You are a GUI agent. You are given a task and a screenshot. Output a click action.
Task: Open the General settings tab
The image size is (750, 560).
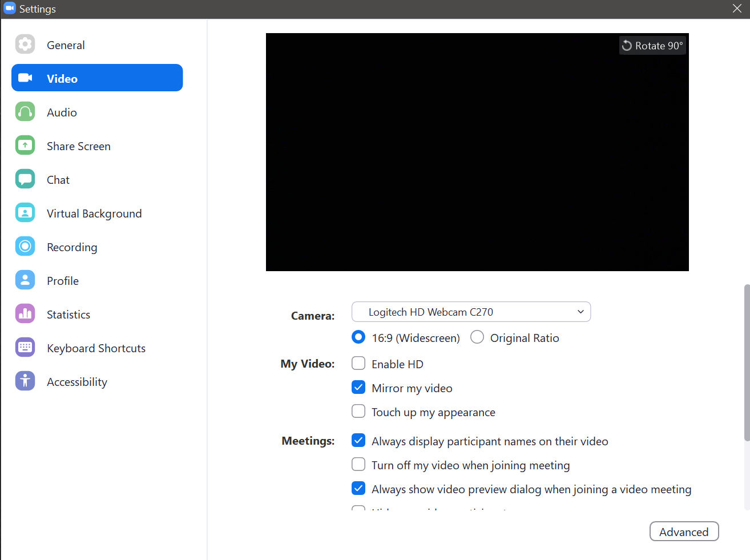click(97, 45)
